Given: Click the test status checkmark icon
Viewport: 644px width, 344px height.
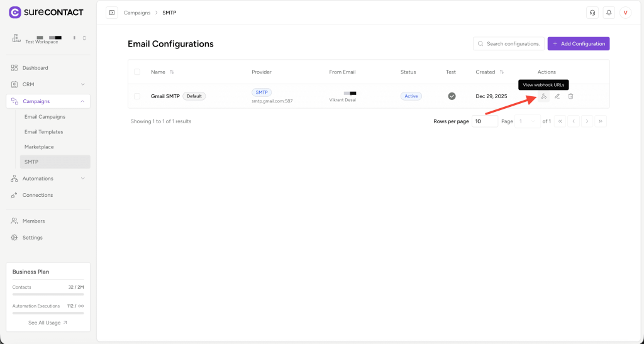Looking at the screenshot, I should pos(452,96).
